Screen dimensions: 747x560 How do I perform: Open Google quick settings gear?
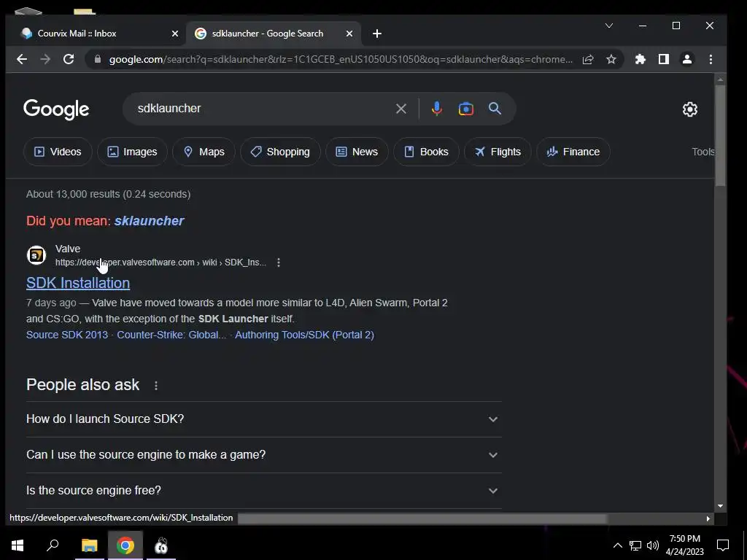tap(690, 109)
